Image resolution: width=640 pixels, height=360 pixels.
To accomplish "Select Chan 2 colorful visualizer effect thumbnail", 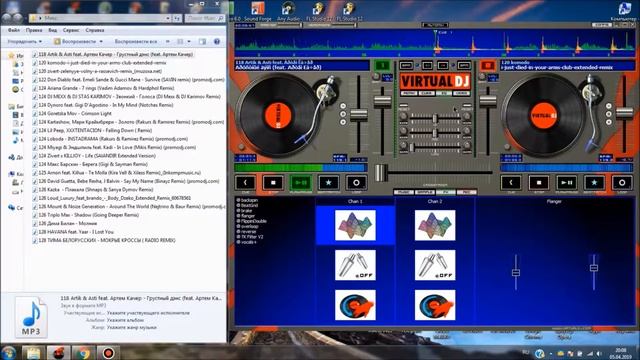I will (x=435, y=225).
